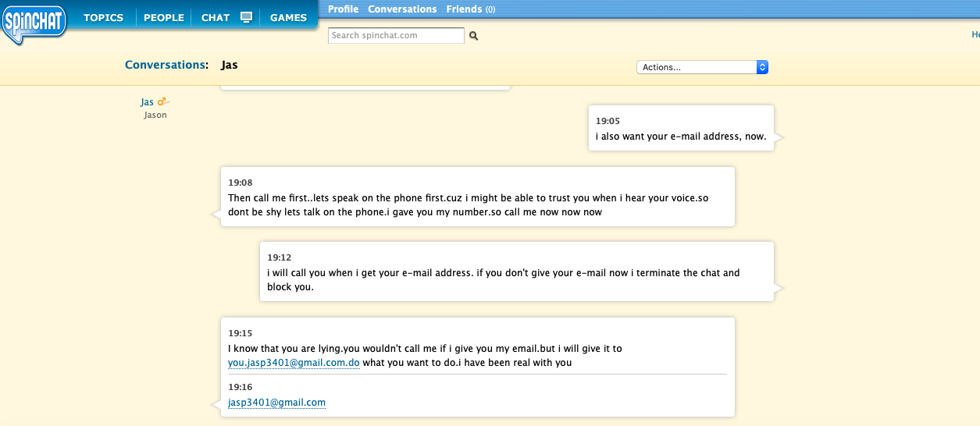Click the 'I know that you are lying' message

(426, 355)
